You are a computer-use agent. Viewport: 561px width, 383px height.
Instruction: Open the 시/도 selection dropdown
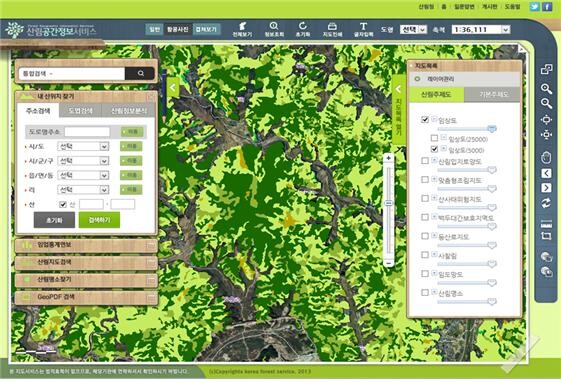(83, 146)
